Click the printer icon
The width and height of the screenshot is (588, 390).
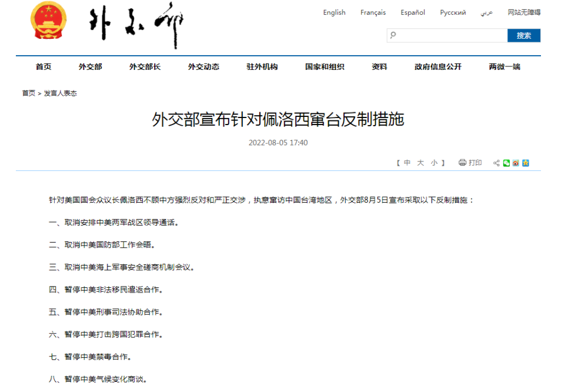tap(462, 163)
